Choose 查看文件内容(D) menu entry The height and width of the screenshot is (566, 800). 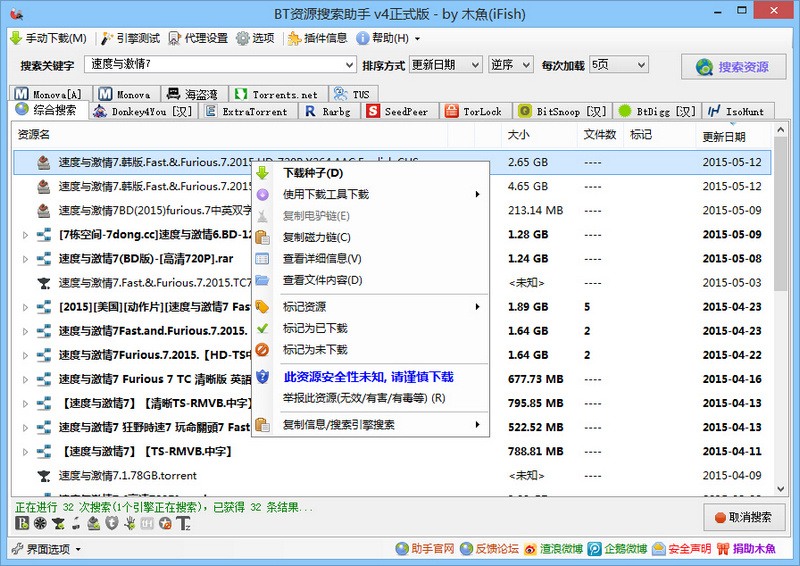click(x=370, y=280)
